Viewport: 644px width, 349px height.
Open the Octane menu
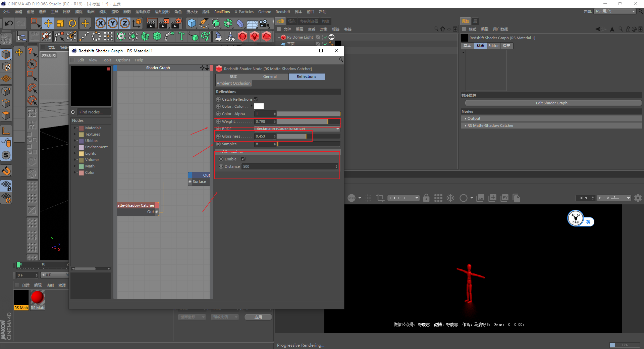[265, 12]
